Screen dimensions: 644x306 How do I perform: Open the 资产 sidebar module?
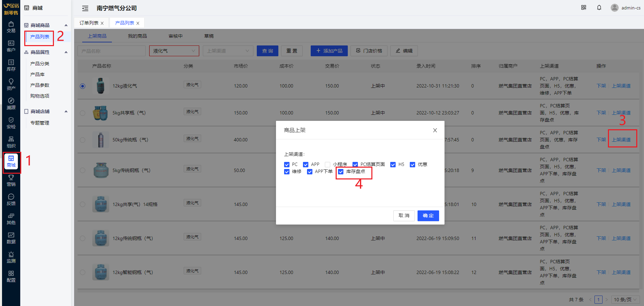click(11, 84)
